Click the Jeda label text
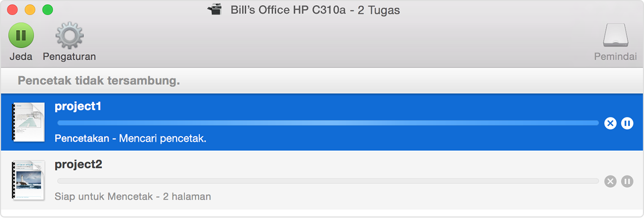The height and width of the screenshot is (218, 644). click(21, 57)
